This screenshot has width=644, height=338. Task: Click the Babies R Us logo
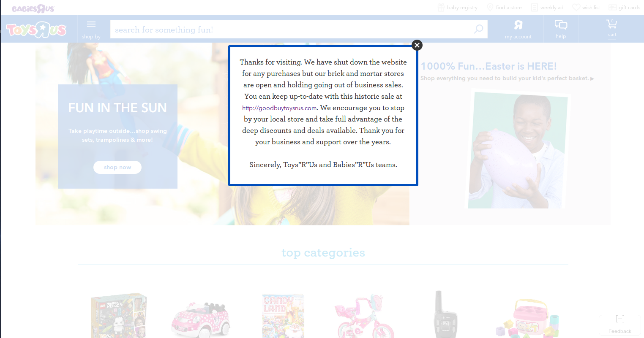click(x=33, y=8)
